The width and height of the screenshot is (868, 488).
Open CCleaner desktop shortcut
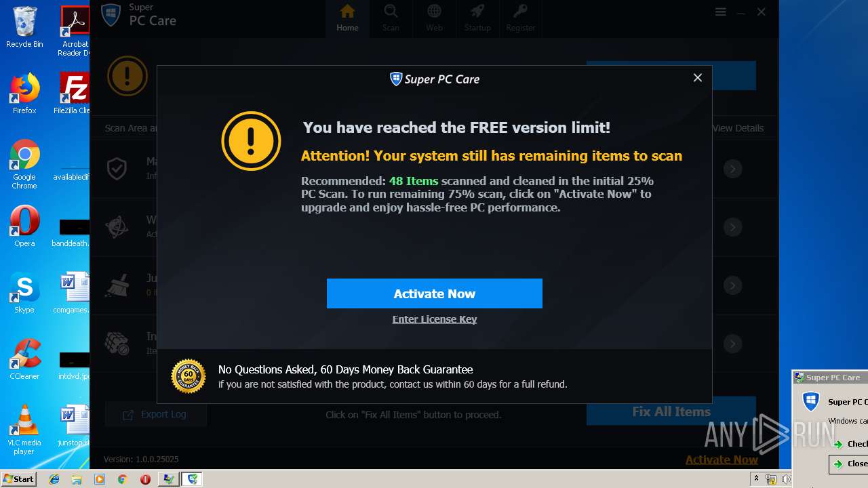pyautogui.click(x=24, y=359)
